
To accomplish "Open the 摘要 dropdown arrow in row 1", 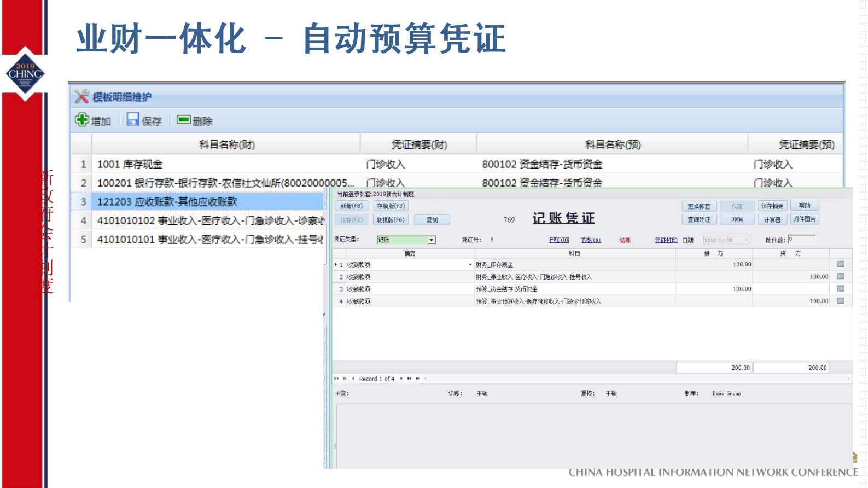I will pos(470,265).
